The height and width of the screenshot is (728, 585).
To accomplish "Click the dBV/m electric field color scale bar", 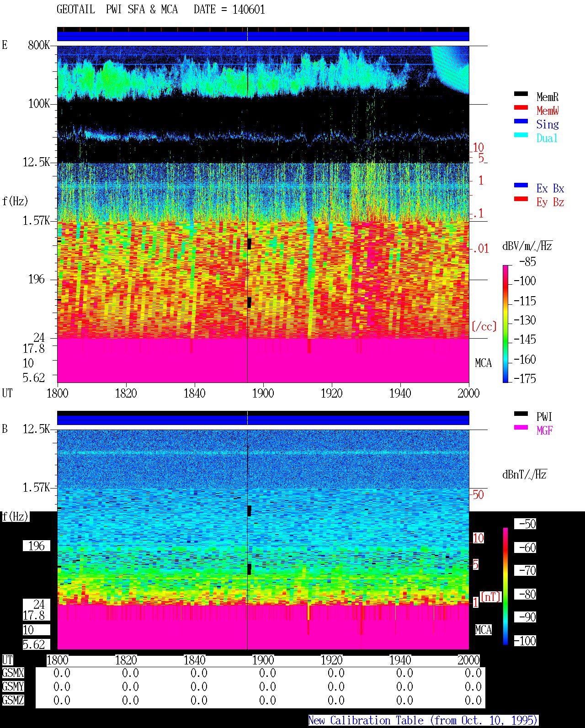I will coord(505,324).
